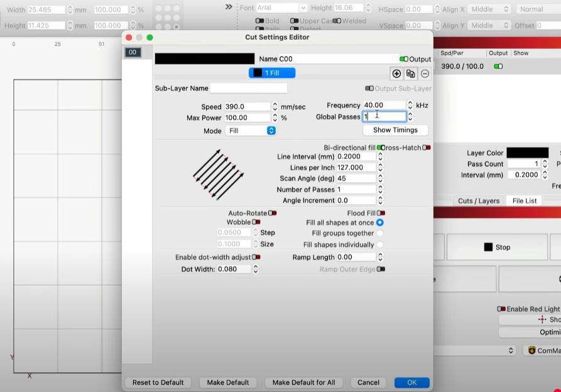Click the toolbar overflow double-chevron icon
The height and width of the screenshot is (392, 561).
(x=229, y=7)
